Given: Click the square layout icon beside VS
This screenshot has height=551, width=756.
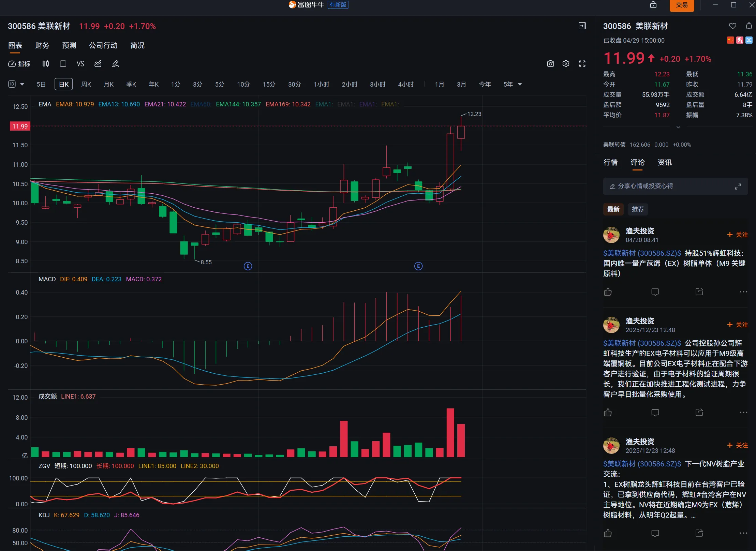Looking at the screenshot, I should (63, 64).
